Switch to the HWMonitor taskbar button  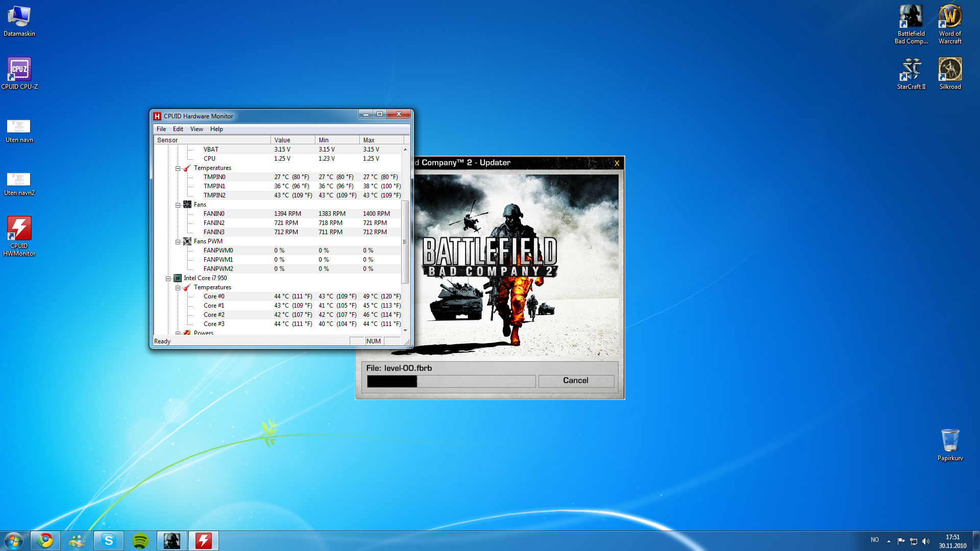204,541
